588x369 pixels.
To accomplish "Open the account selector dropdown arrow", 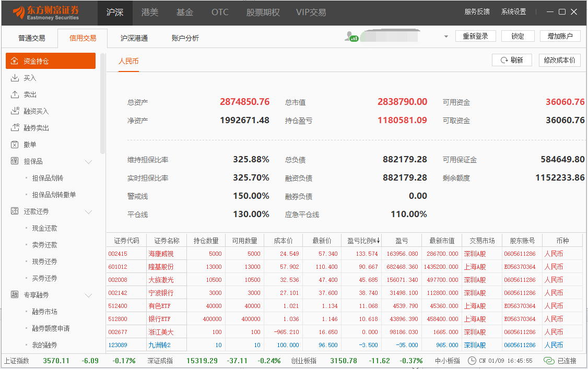I will pos(446,37).
